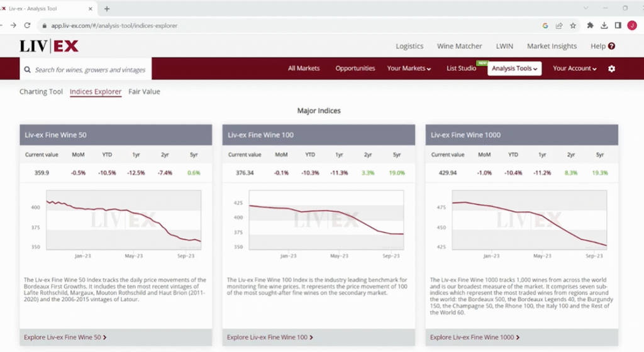
Task: Switch to the Fair Value tab
Action: pyautogui.click(x=144, y=92)
